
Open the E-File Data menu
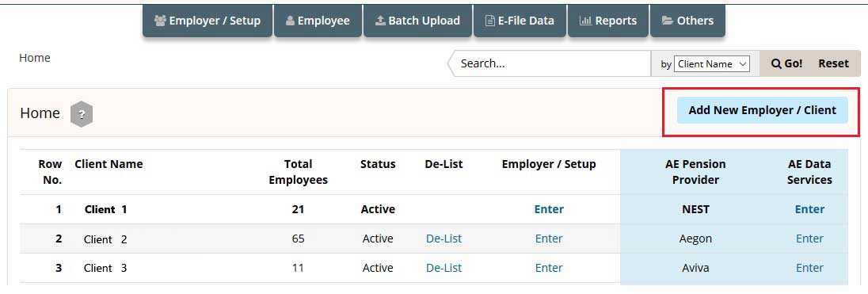tap(520, 21)
